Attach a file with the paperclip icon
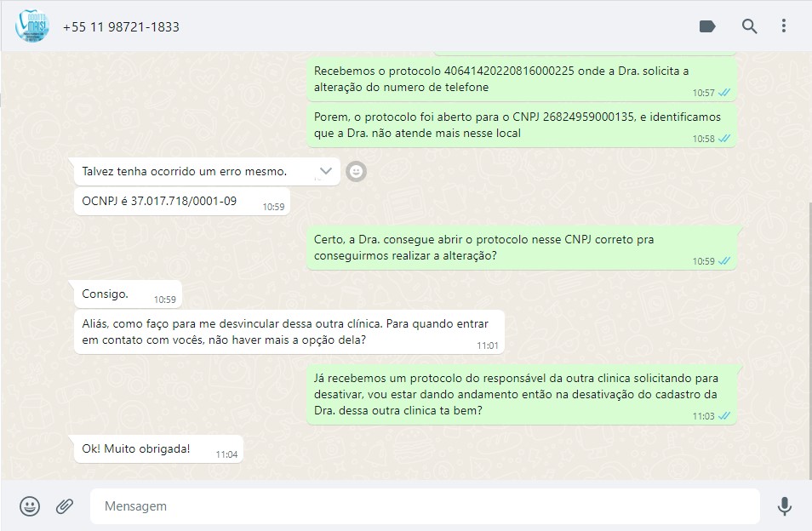Image resolution: width=812 pixels, height=531 pixels. click(x=65, y=505)
